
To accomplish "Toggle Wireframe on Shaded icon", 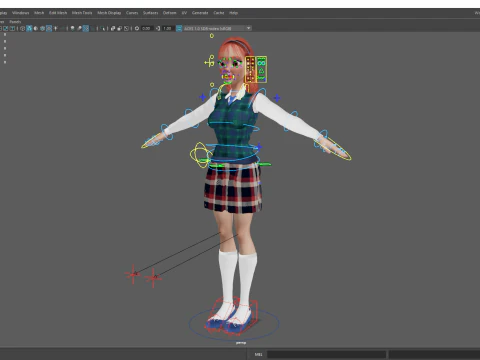I will (42, 28).
